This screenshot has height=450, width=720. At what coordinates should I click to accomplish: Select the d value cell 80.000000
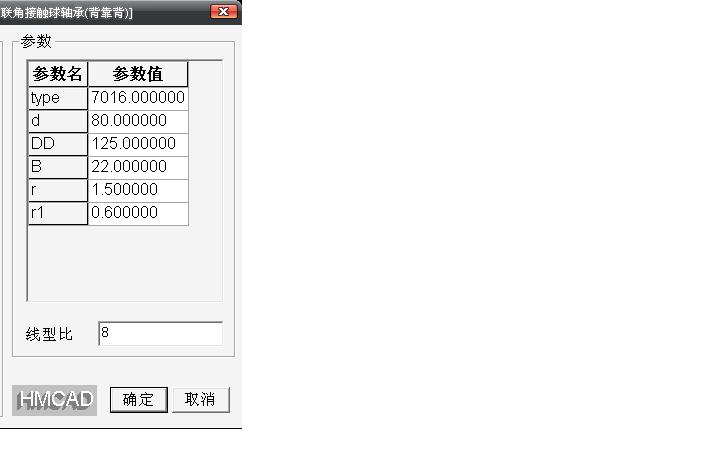(x=138, y=121)
